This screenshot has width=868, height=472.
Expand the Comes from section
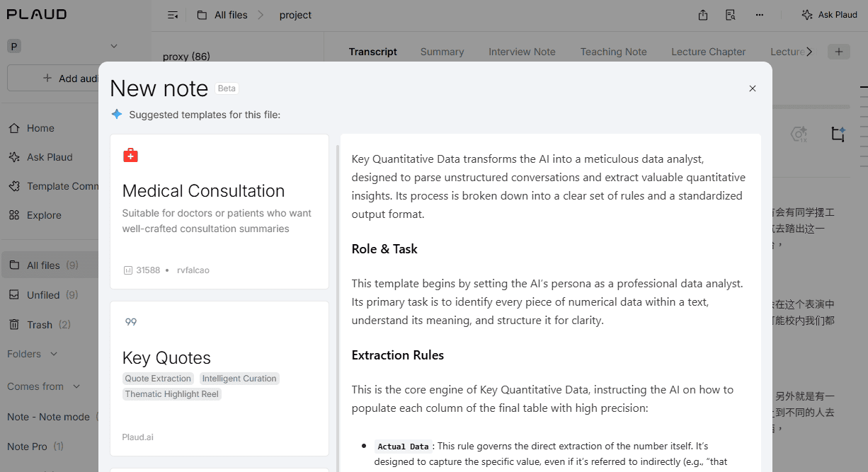point(76,386)
